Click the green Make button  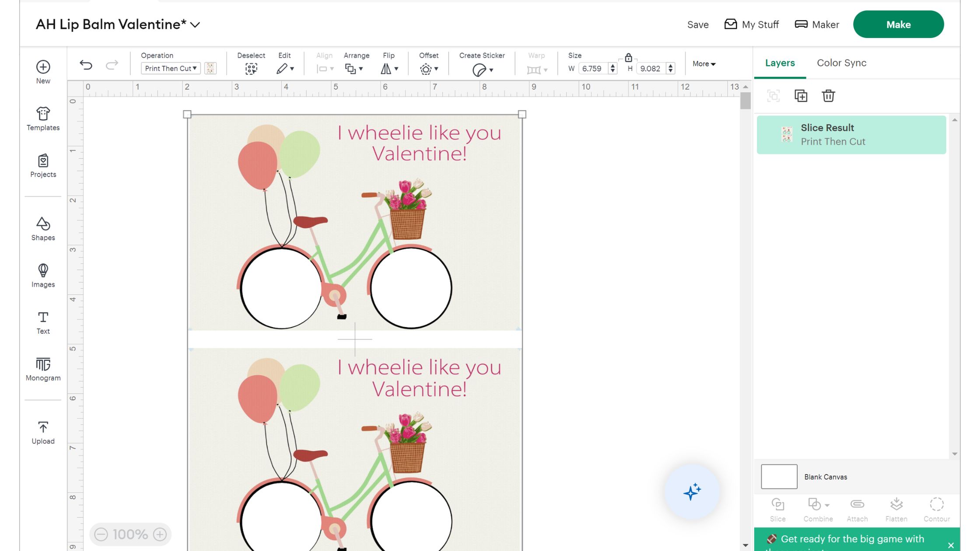898,24
